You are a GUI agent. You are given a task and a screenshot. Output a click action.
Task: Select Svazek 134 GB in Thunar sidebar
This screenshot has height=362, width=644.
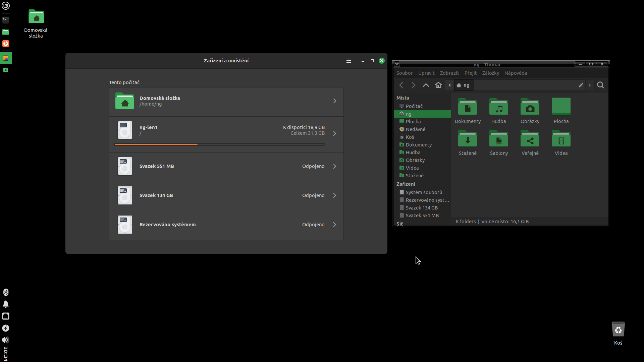click(421, 208)
